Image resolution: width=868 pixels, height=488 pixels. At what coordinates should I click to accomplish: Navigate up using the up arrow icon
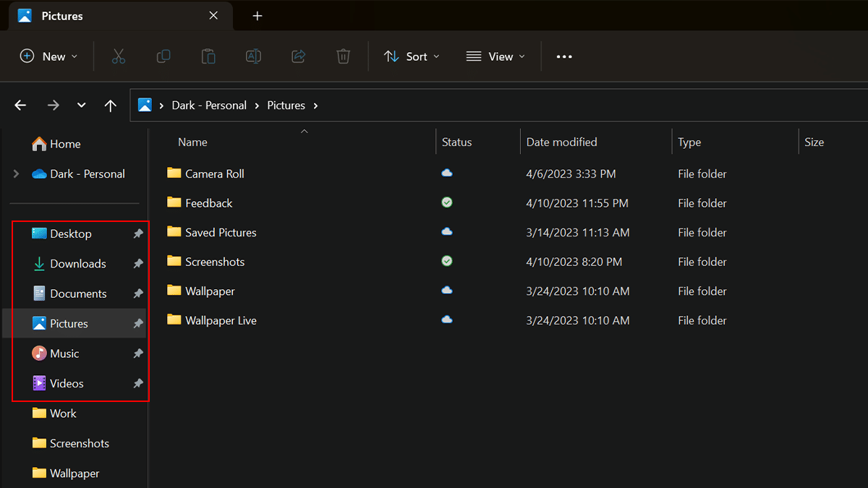click(x=110, y=105)
